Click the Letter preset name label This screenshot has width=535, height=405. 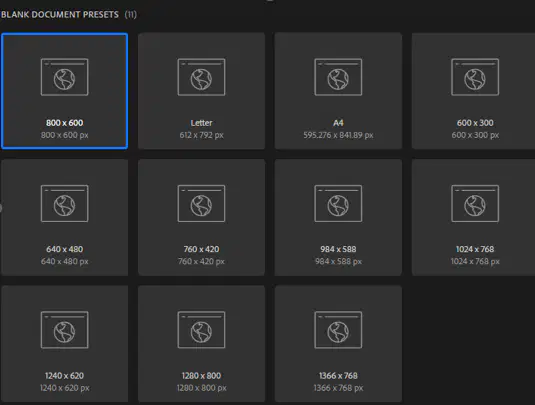tap(201, 123)
